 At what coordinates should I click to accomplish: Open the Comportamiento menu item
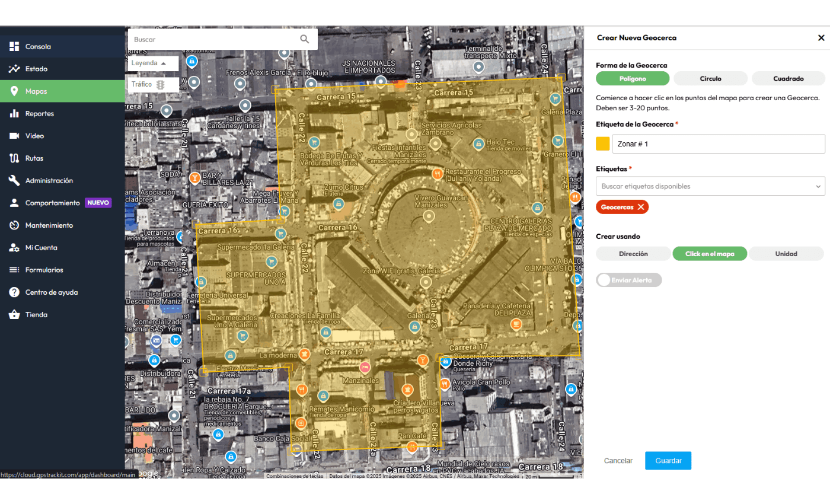click(x=62, y=203)
